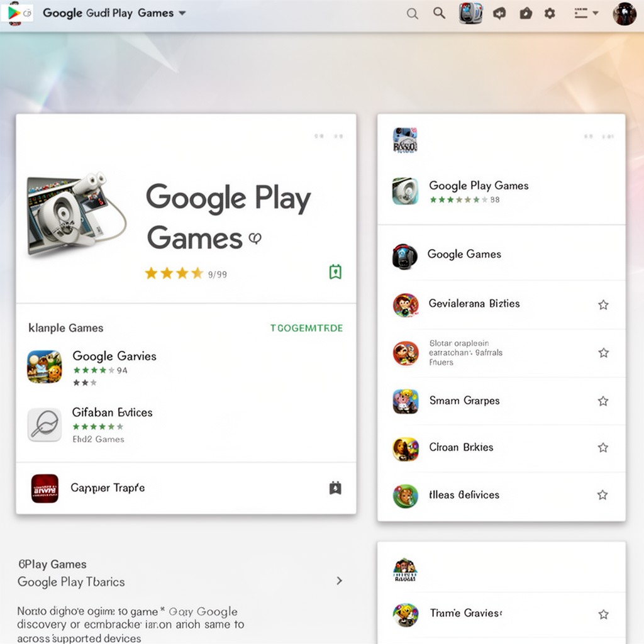Viewport: 644px width, 644px height.
Task: Click the gold star rating 9/99
Action: pyautogui.click(x=186, y=274)
